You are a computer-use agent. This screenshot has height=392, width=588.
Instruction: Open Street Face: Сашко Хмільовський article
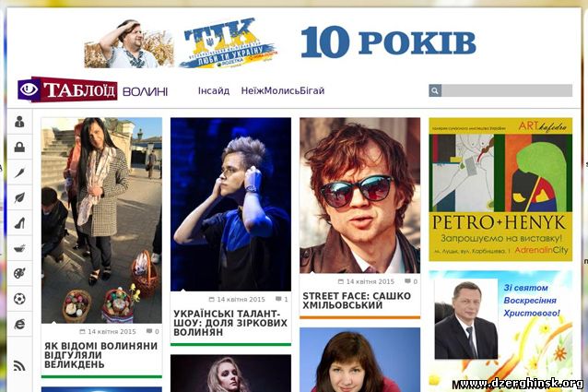click(357, 301)
